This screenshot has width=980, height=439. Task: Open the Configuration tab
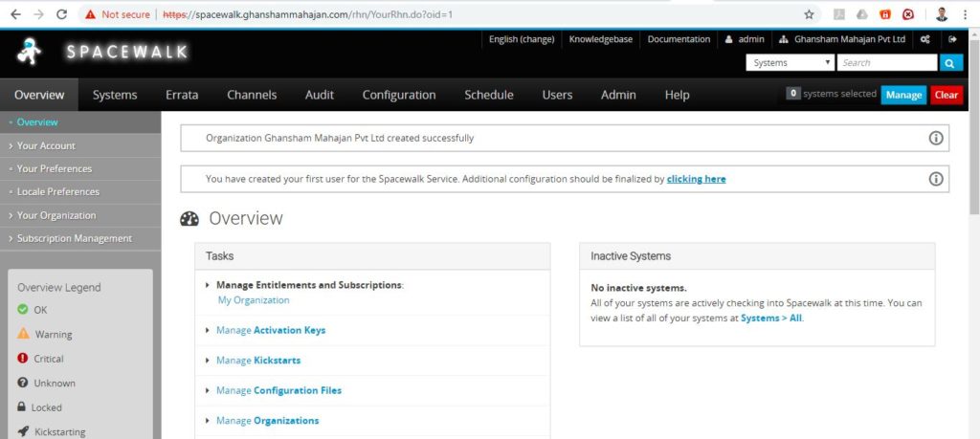pos(399,95)
